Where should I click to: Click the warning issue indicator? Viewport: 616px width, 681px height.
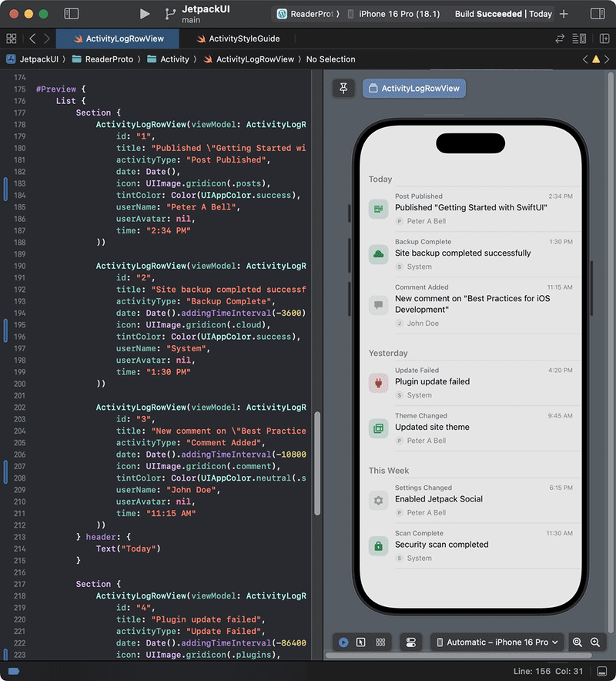tap(595, 59)
